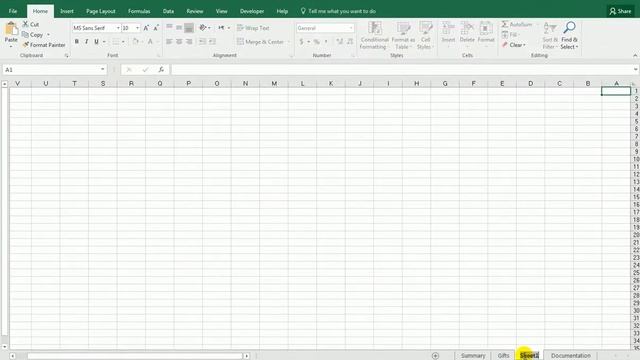Open Find & Select magnifier menu
The height and width of the screenshot is (360, 640).
569,35
